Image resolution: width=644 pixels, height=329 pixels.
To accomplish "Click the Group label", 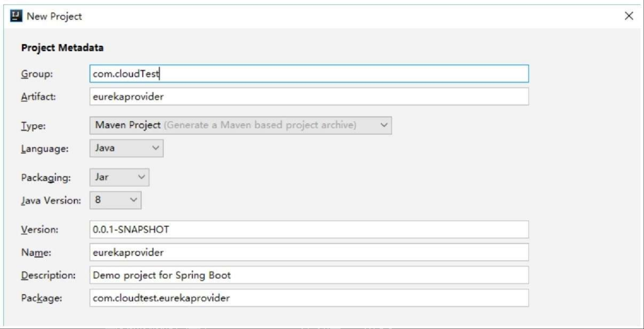I will tap(37, 74).
